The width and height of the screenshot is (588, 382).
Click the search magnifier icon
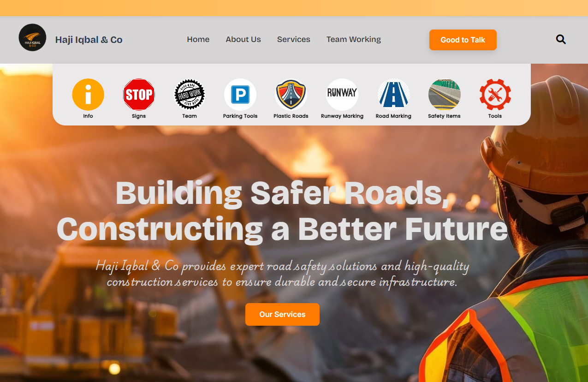tap(561, 39)
